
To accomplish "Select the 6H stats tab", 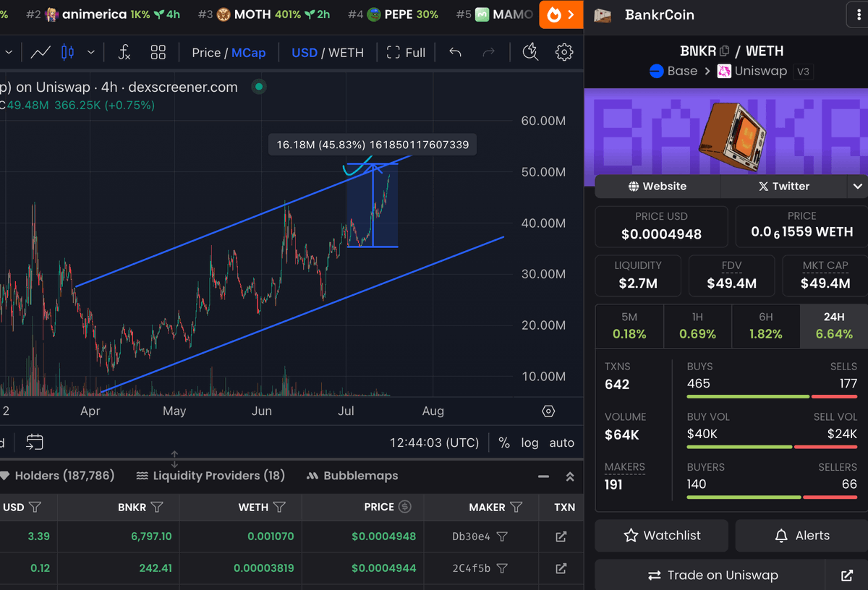I will [x=766, y=325].
